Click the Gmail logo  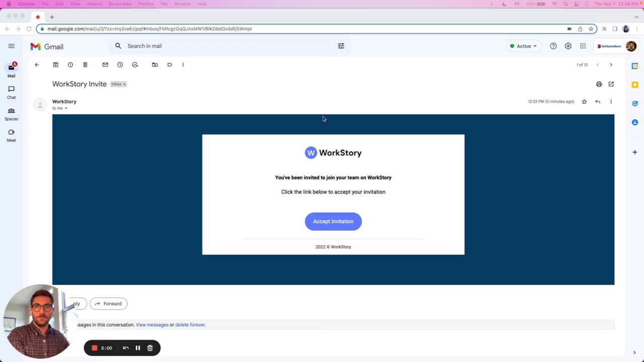(x=47, y=46)
